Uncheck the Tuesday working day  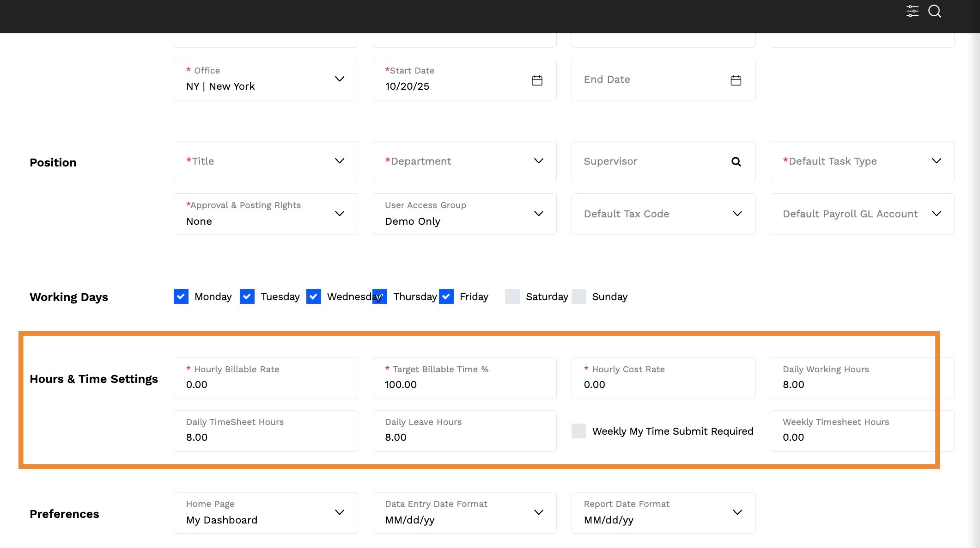[247, 296]
